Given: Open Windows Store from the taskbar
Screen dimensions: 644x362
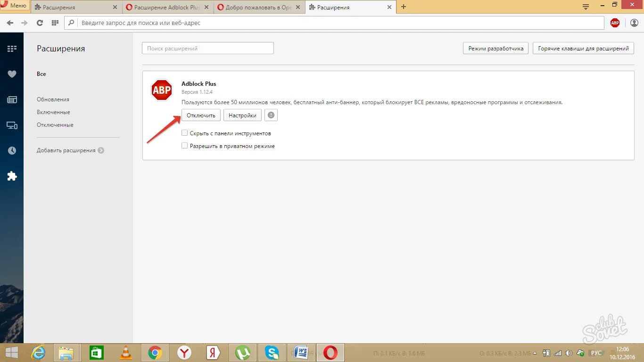Looking at the screenshot, I should click(x=96, y=353).
